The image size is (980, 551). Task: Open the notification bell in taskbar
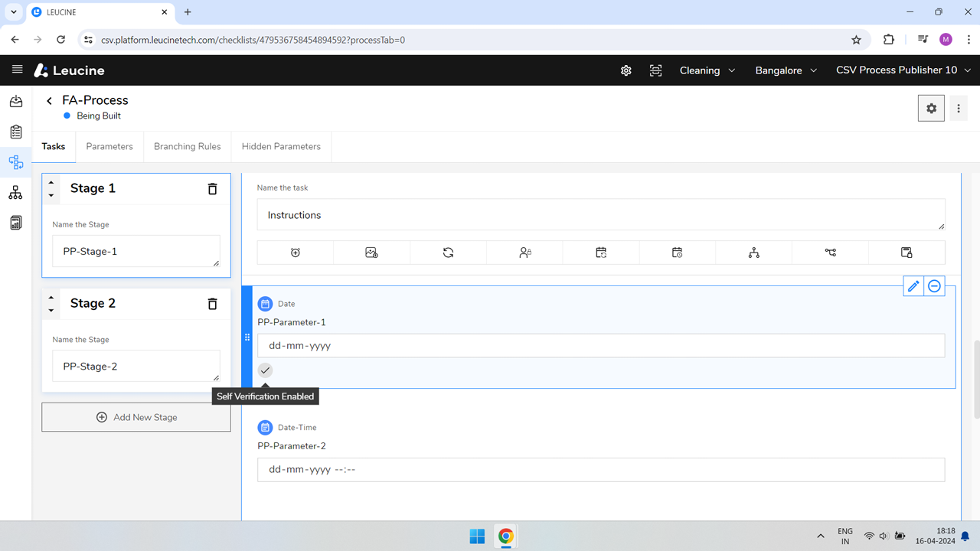(x=965, y=536)
